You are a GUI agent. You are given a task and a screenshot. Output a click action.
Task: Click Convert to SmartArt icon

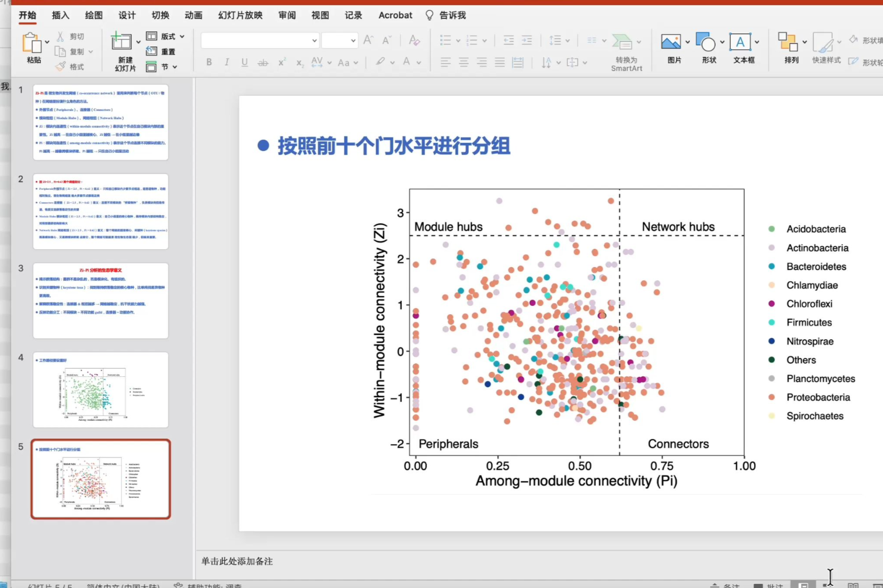tap(622, 42)
